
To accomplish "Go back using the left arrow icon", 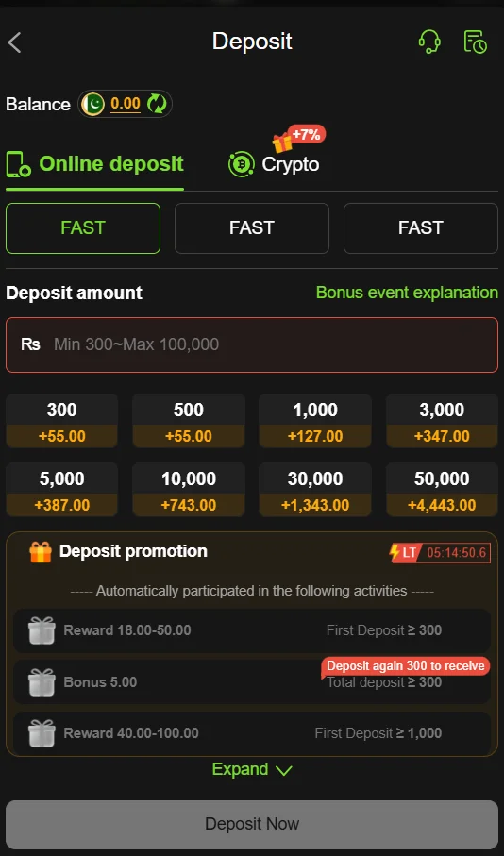I will (x=15, y=42).
